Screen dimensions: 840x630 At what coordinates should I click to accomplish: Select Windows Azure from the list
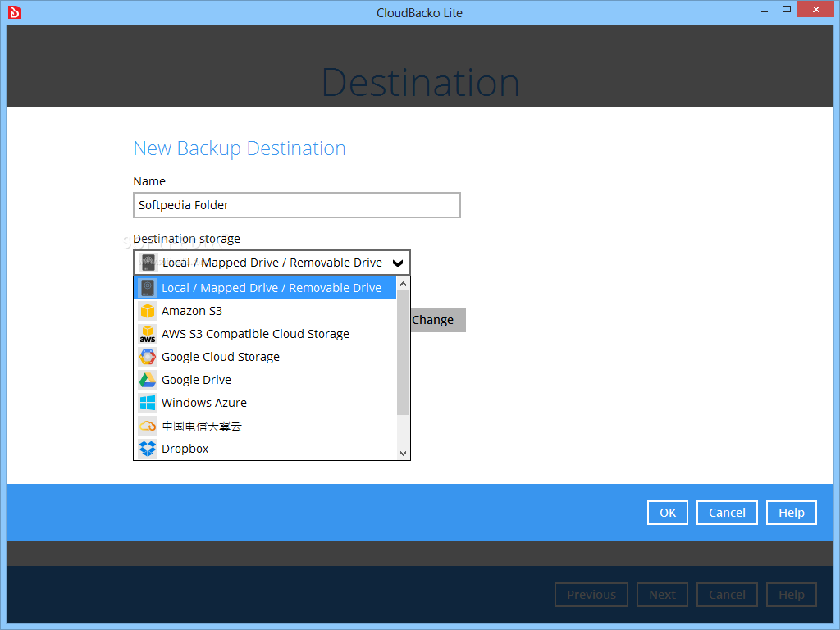tap(265, 403)
